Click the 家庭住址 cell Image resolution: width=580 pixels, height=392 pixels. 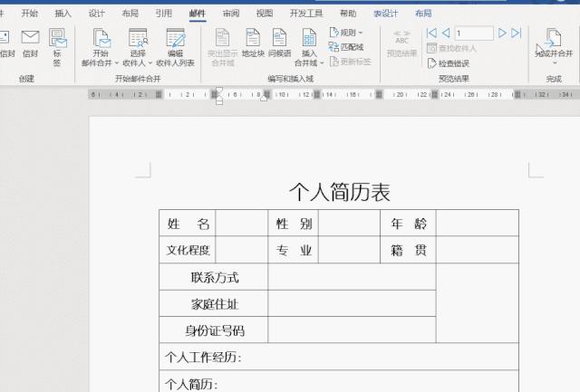(214, 304)
